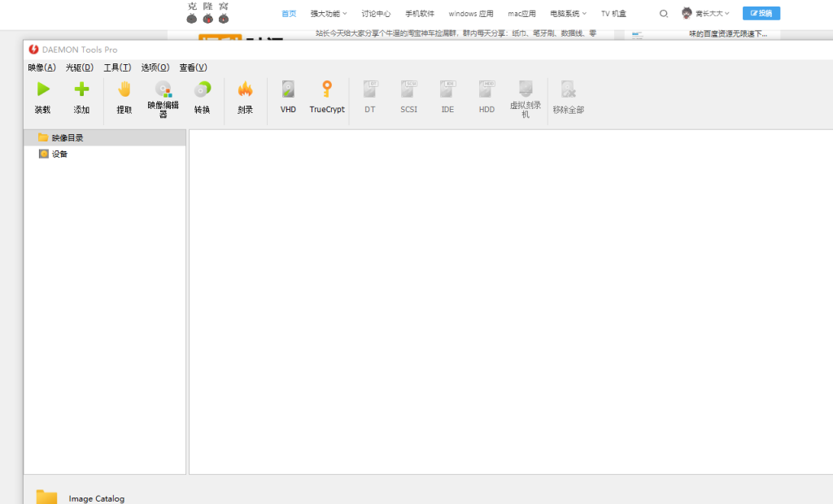Open the 工具(T) Tools menu

(x=117, y=67)
